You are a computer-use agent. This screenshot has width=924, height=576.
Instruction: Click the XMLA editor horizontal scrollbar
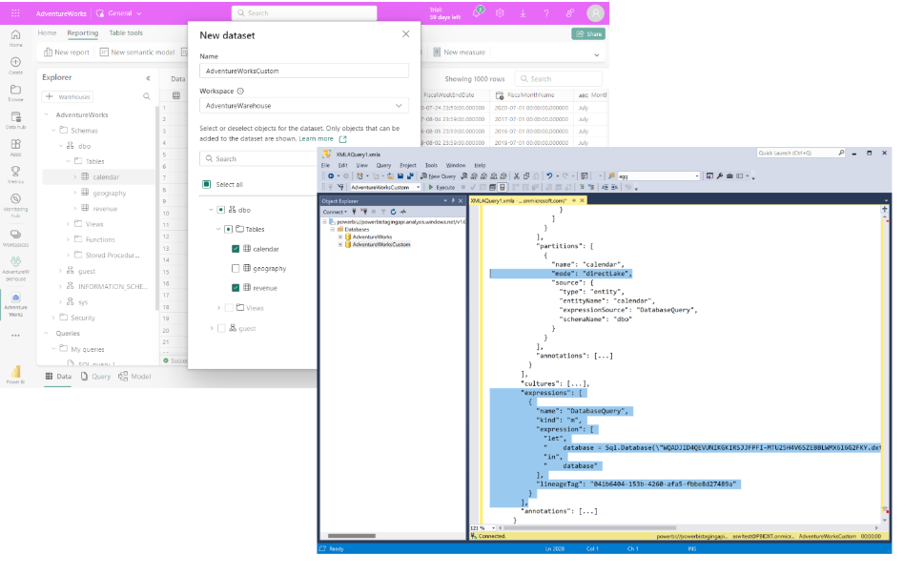[589, 528]
